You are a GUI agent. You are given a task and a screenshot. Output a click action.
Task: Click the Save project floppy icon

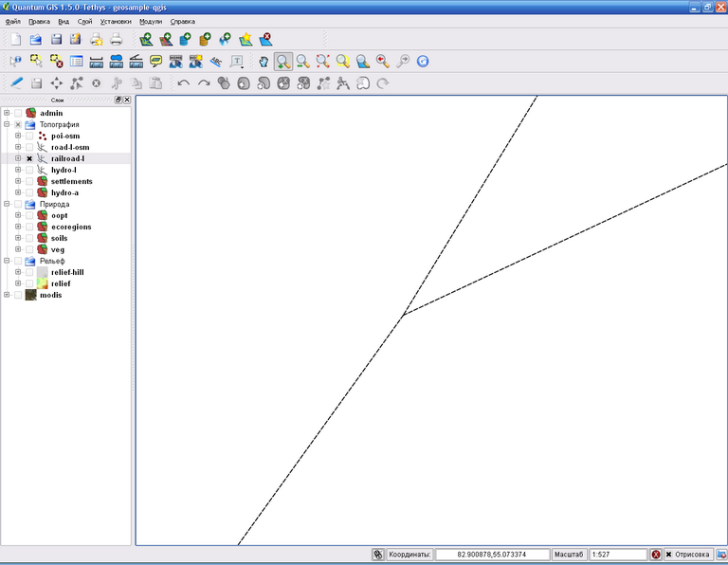[x=56, y=39]
